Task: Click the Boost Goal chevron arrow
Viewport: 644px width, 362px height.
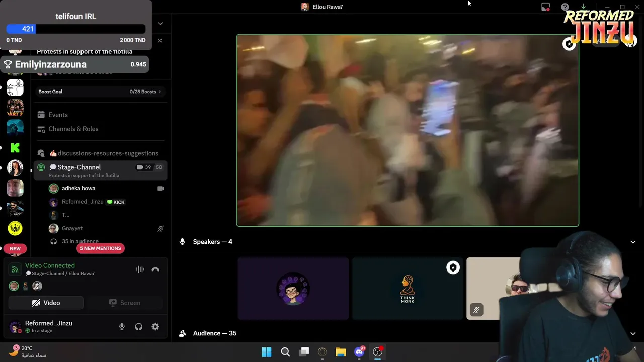Action: (160, 92)
